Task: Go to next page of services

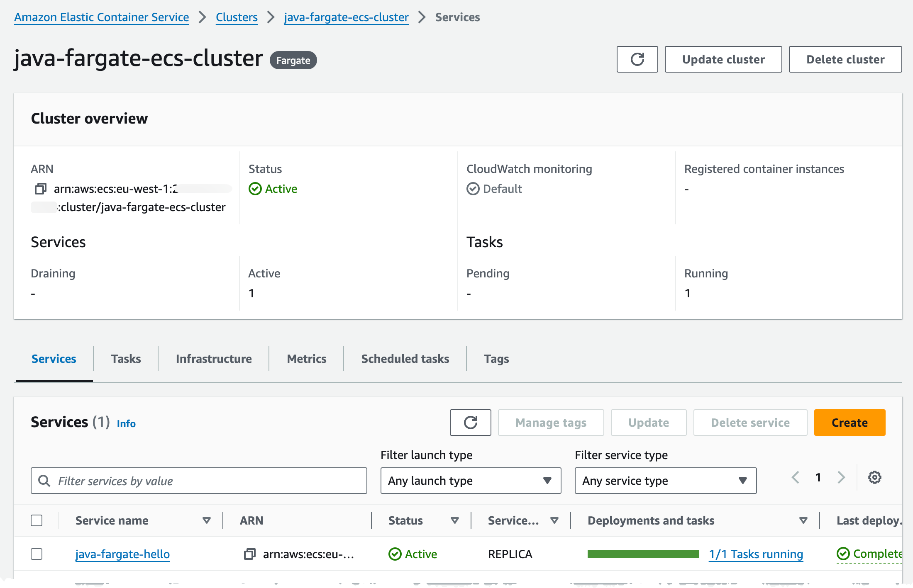Action: pos(841,477)
